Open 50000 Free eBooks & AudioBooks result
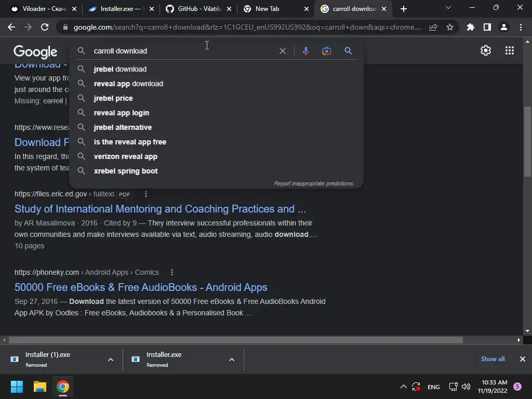 (x=141, y=287)
